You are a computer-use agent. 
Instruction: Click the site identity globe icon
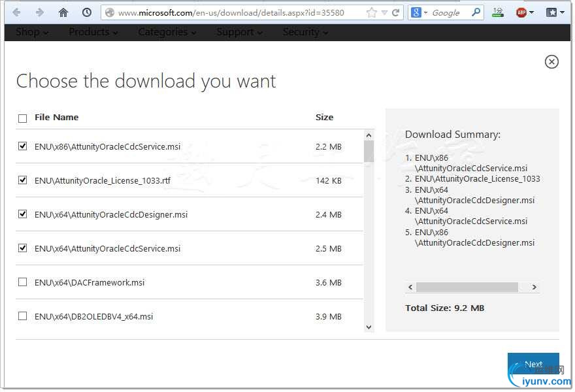coord(109,13)
